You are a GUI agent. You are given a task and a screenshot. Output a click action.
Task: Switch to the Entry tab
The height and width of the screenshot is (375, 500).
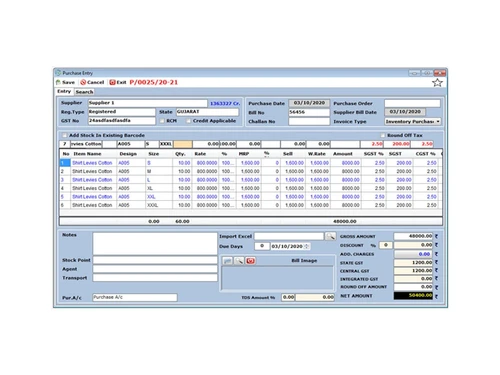point(64,91)
